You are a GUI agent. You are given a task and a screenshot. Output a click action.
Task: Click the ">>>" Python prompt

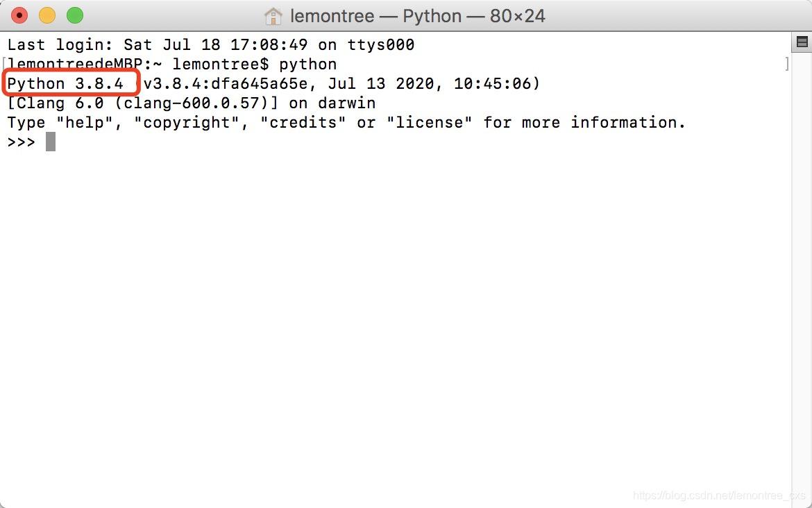pyautogui.click(x=21, y=142)
